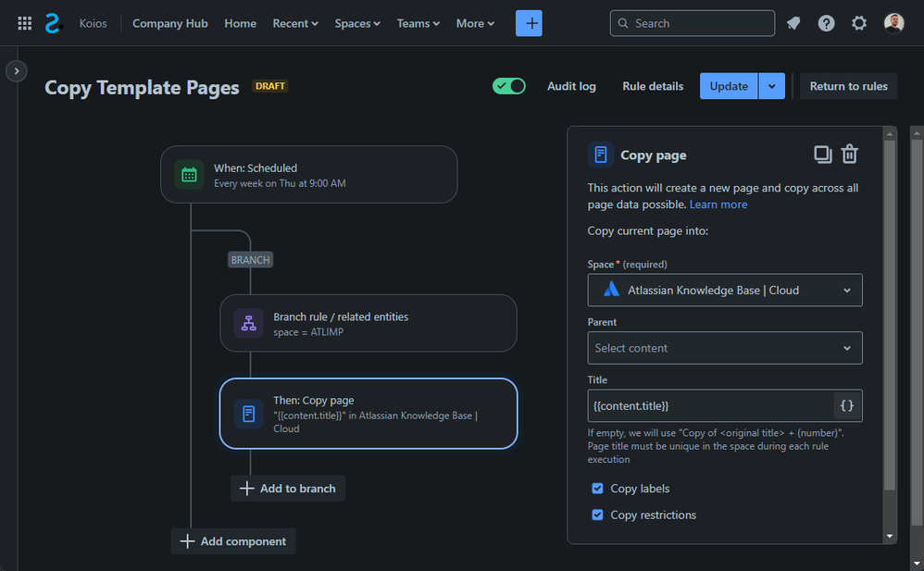Click the BRANCH label tag
Screen dimensions: 924x571
(251, 260)
